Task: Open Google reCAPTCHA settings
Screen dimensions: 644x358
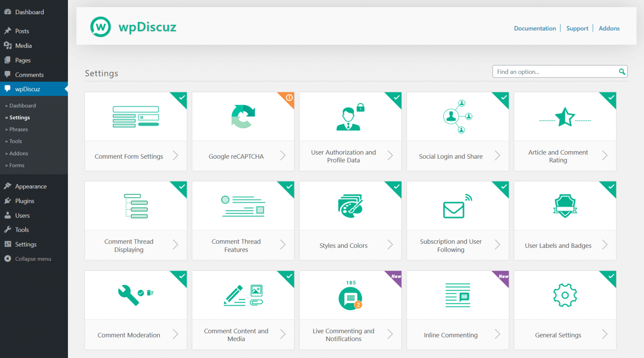Action: click(243, 156)
